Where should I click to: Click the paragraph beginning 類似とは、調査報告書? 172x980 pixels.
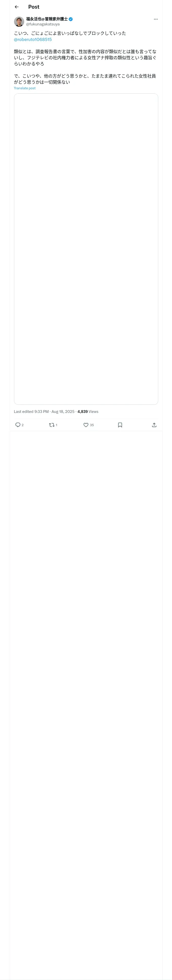(85, 57)
